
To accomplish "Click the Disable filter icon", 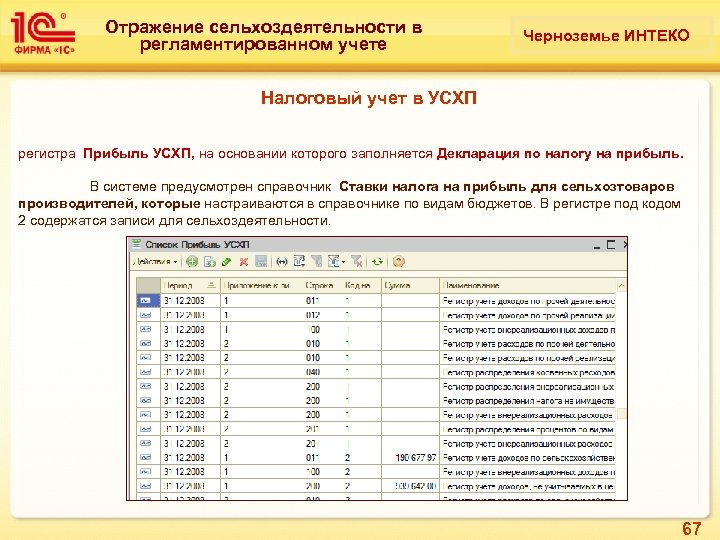I will [x=357, y=261].
